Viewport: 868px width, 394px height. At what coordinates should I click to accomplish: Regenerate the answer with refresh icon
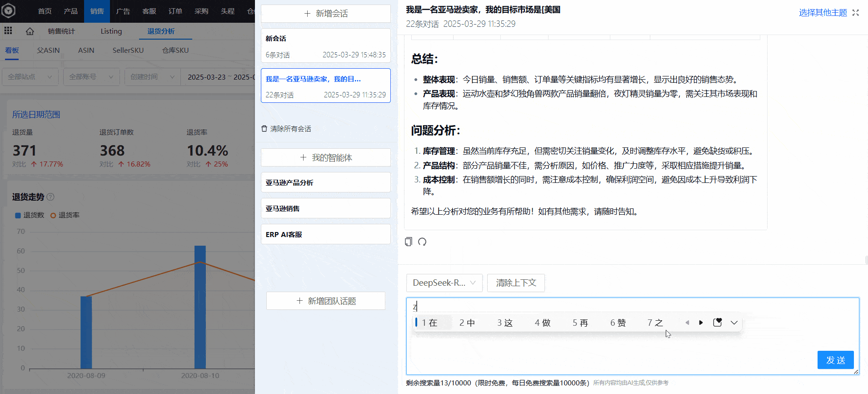tap(422, 242)
